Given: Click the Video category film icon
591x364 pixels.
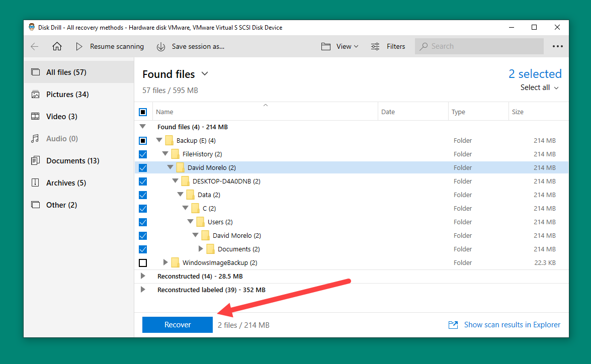Looking at the screenshot, I should (35, 117).
